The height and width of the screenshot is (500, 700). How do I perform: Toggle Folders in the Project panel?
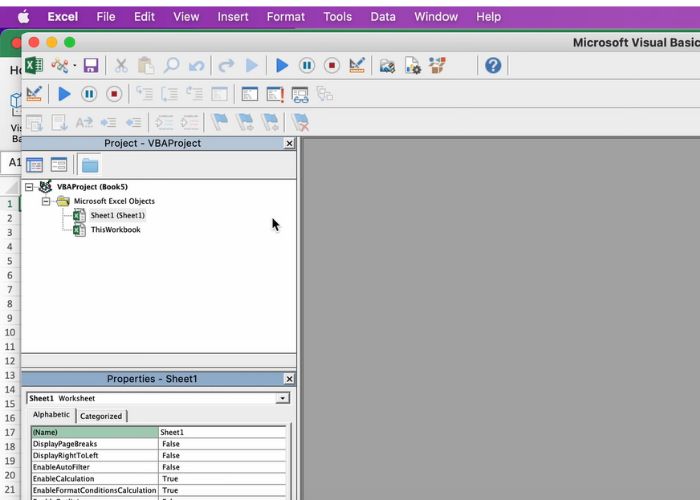coord(90,165)
